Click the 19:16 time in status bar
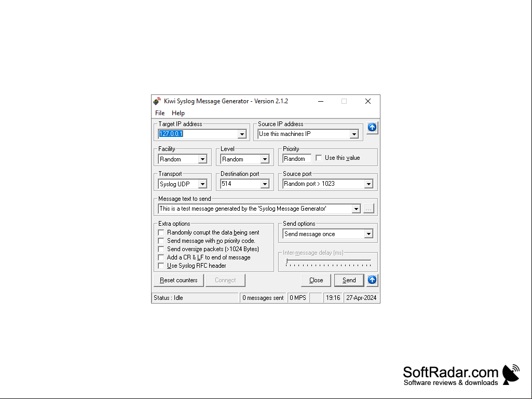 pyautogui.click(x=333, y=298)
